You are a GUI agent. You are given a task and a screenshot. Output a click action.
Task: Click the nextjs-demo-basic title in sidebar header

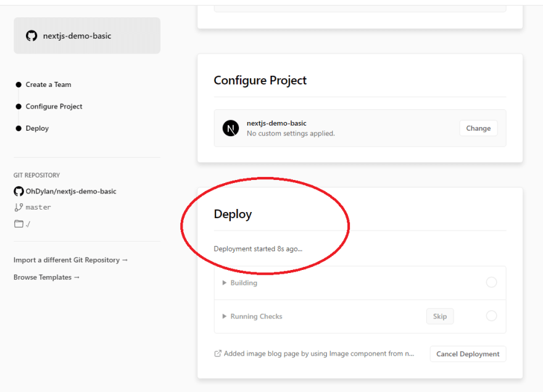coord(77,36)
